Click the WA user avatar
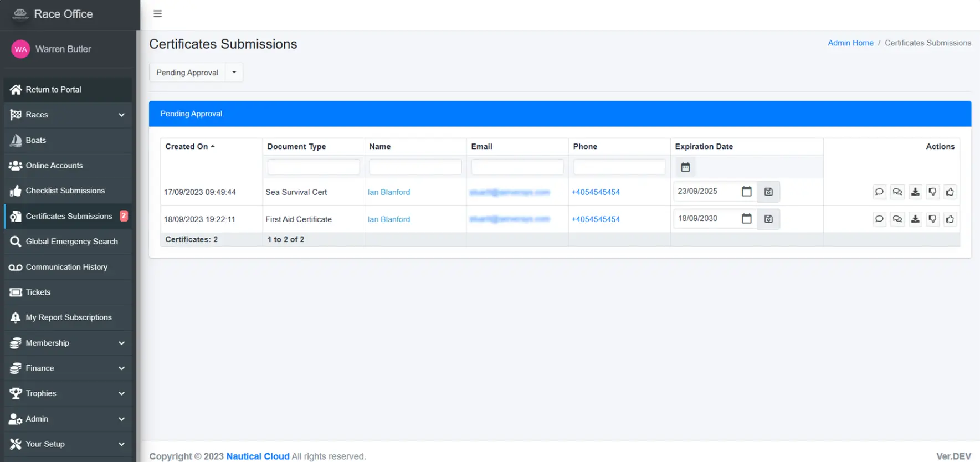Viewport: 980px width, 462px height. coord(20,49)
